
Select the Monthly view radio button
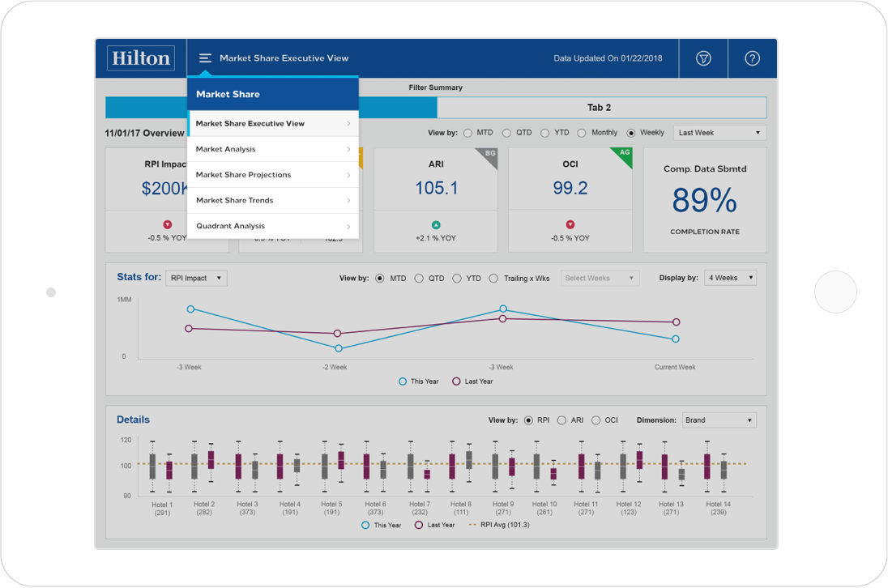tap(582, 133)
